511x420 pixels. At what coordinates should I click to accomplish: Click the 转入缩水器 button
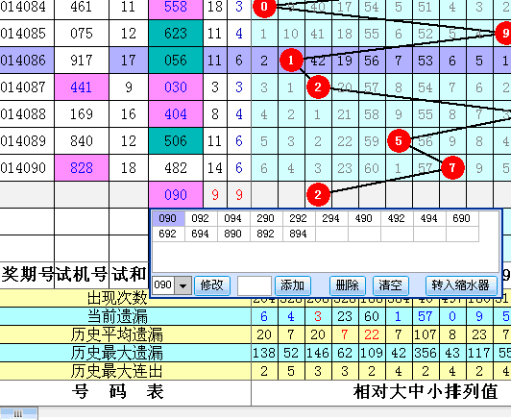click(x=461, y=285)
